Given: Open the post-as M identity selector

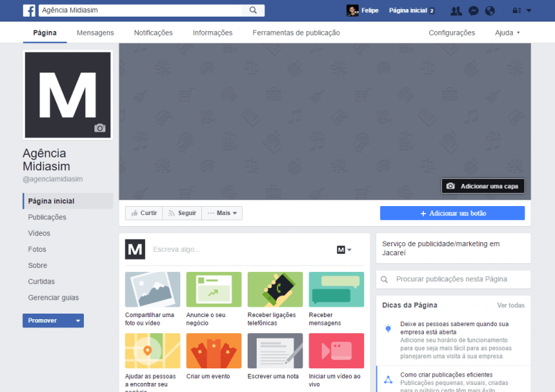Looking at the screenshot, I should coord(344,250).
